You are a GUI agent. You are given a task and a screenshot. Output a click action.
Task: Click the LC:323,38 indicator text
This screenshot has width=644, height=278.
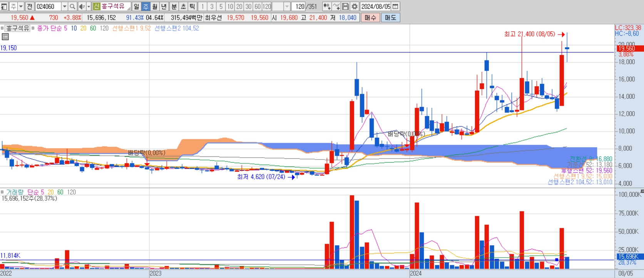pos(628,28)
